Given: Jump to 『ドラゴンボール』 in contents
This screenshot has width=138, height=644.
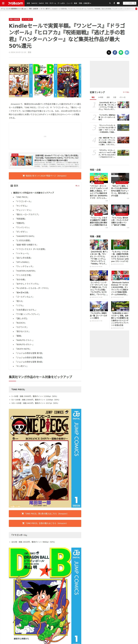Looking at the screenshot, I should click(x=24, y=201).
